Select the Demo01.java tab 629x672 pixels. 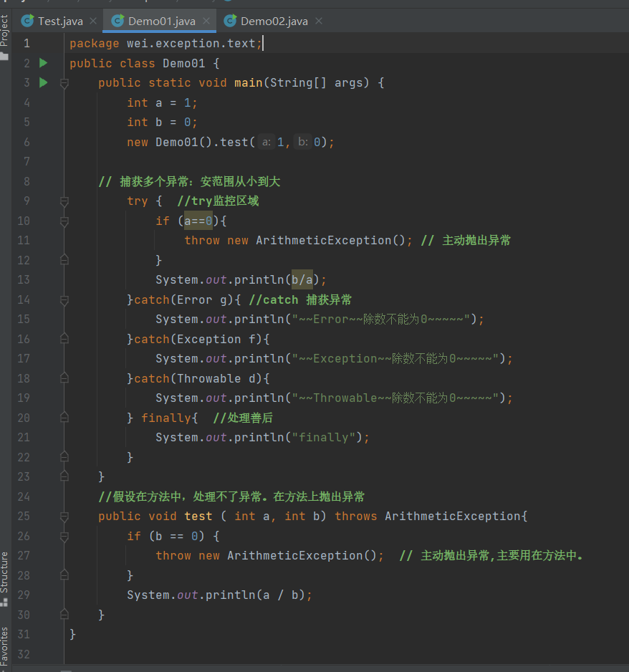coord(161,21)
